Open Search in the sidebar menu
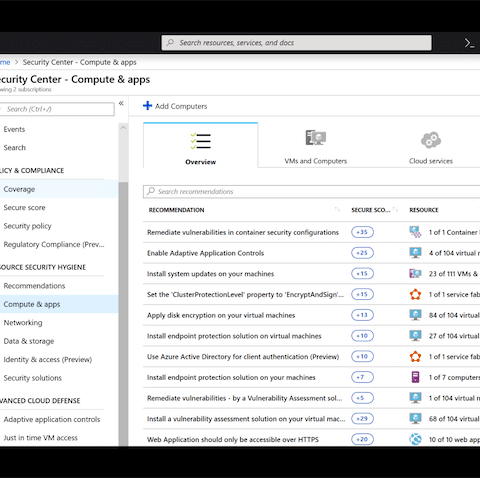Viewport: 480px width, 478px height. coord(15,147)
